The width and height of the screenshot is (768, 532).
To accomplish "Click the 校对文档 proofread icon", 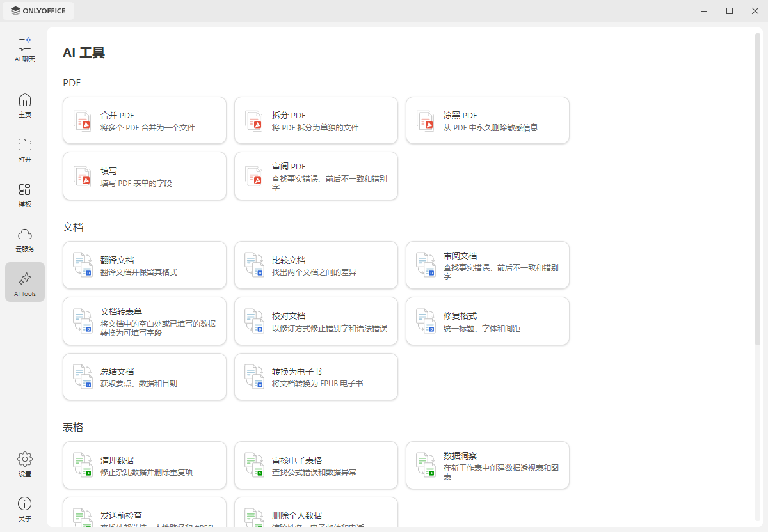I will tap(254, 321).
